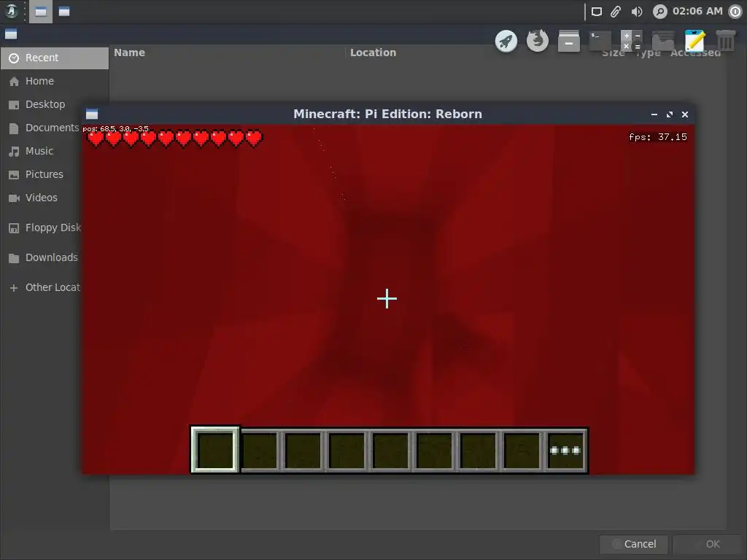
Task: Open the paperclip clipboard tray icon
Action: (x=616, y=12)
